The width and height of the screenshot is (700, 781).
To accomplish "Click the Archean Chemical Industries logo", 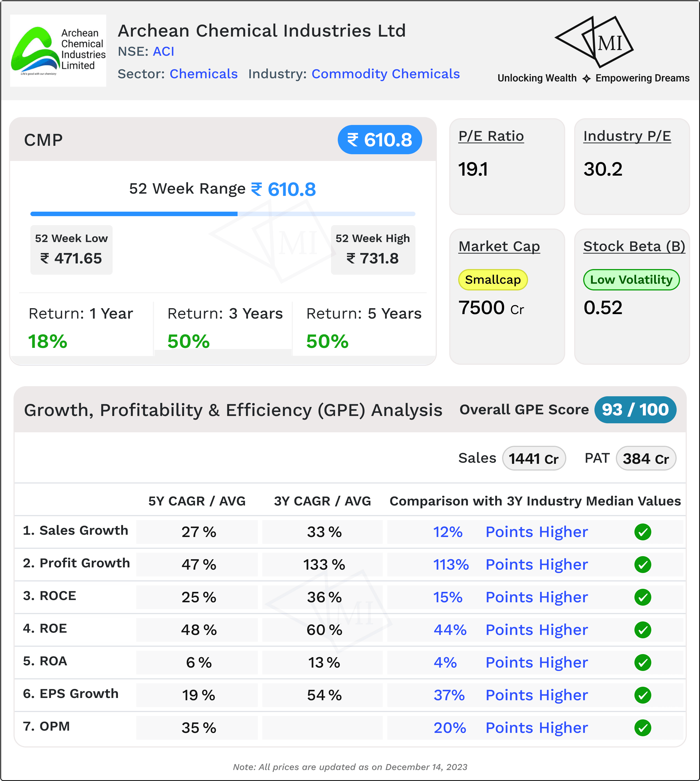I will pos(58,50).
